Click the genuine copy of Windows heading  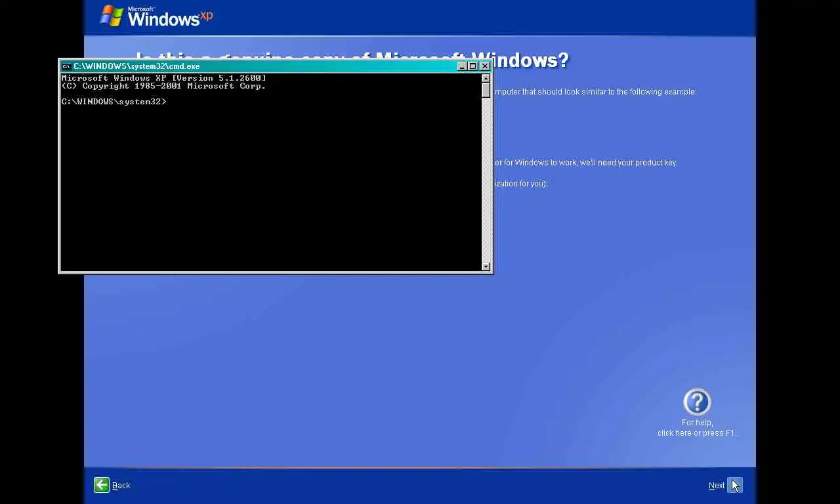(x=352, y=60)
